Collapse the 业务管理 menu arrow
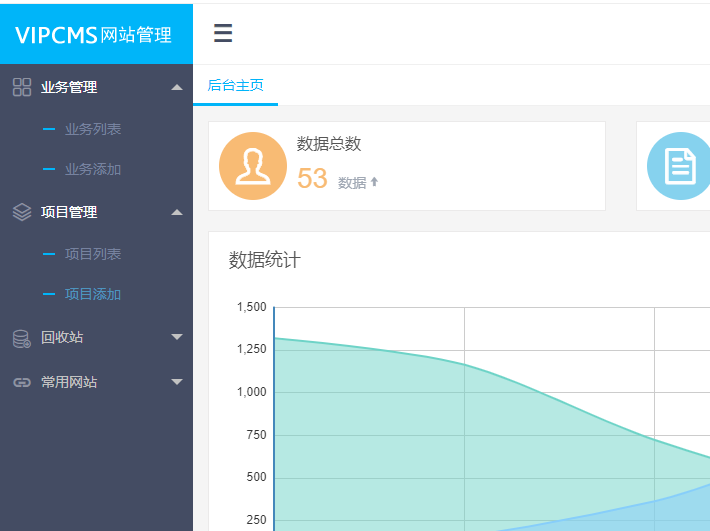The width and height of the screenshot is (710, 531). tap(177, 87)
